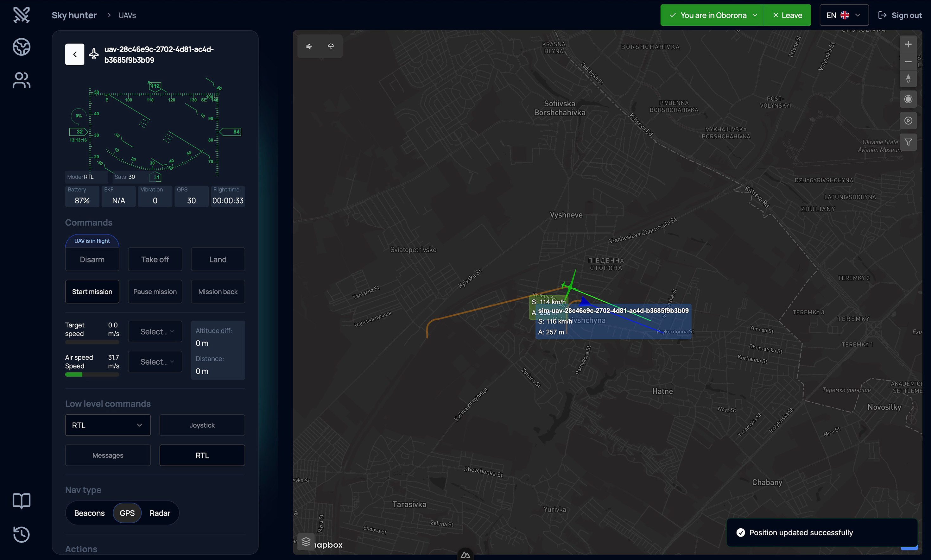Navigate to UAVs breadcrumb
This screenshot has height=560, width=931.
[x=127, y=16]
